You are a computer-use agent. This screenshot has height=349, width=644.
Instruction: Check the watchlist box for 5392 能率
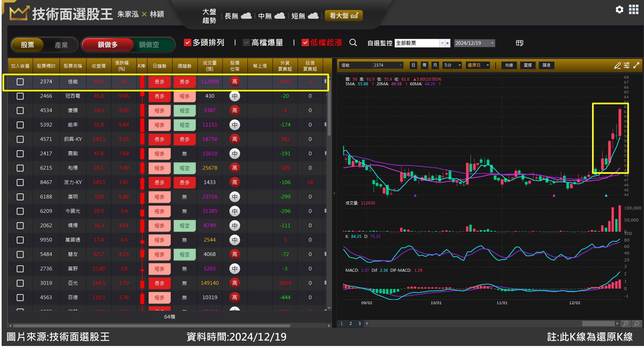point(20,125)
